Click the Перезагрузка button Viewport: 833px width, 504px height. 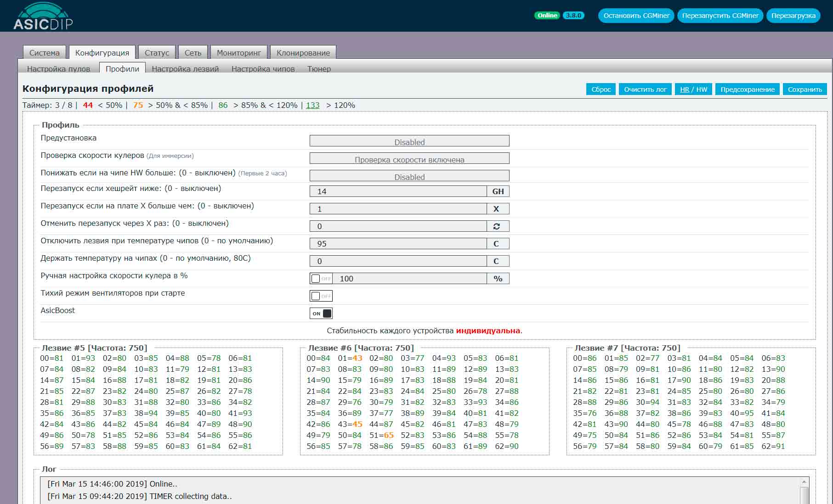[793, 16]
